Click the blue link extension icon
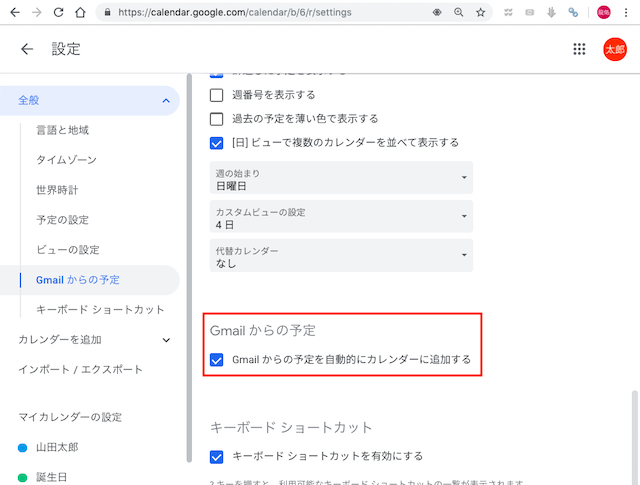 point(573,12)
